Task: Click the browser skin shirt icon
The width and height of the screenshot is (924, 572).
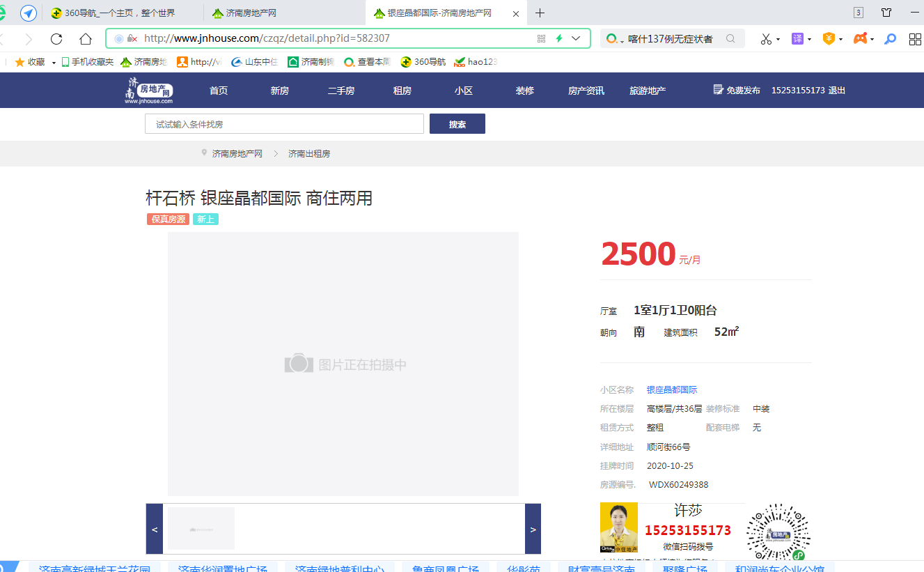Action: click(x=886, y=13)
